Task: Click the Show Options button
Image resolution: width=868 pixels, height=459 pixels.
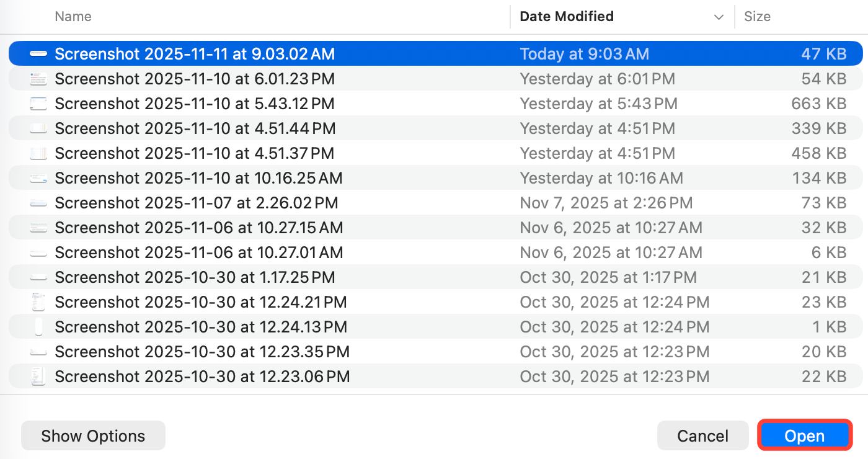Action: (x=93, y=436)
